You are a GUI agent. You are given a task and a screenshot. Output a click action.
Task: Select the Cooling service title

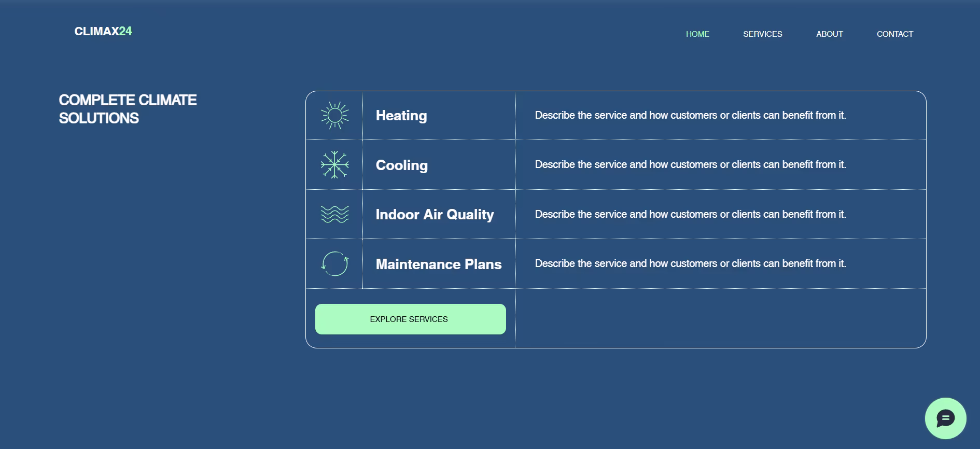click(402, 165)
